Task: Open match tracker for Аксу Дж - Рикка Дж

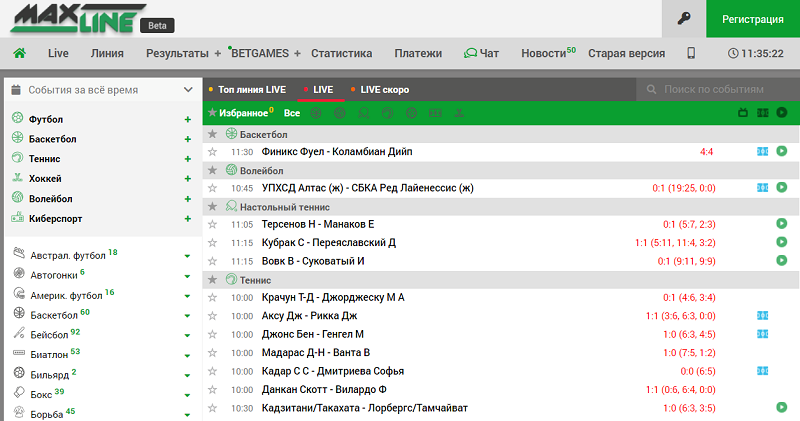Action: pyautogui.click(x=762, y=316)
